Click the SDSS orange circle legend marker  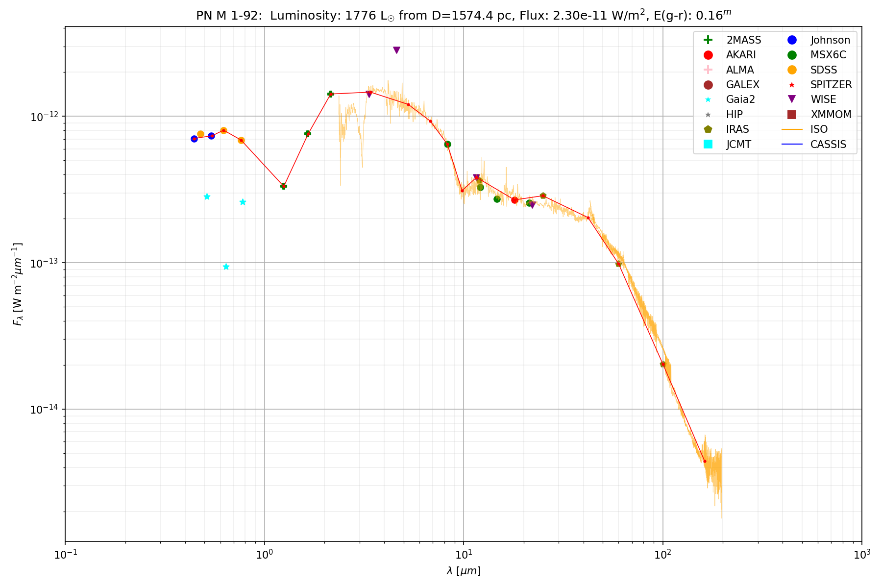coord(792,70)
